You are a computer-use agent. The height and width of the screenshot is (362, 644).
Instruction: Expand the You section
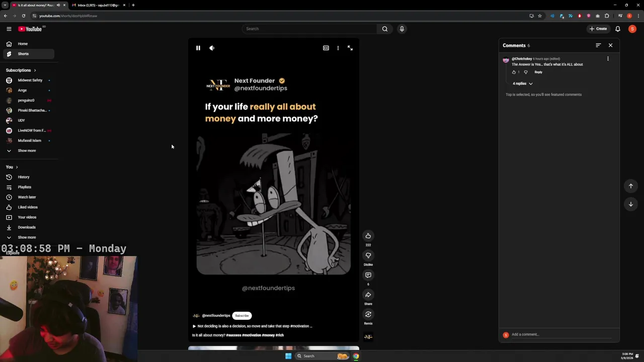[12, 167]
